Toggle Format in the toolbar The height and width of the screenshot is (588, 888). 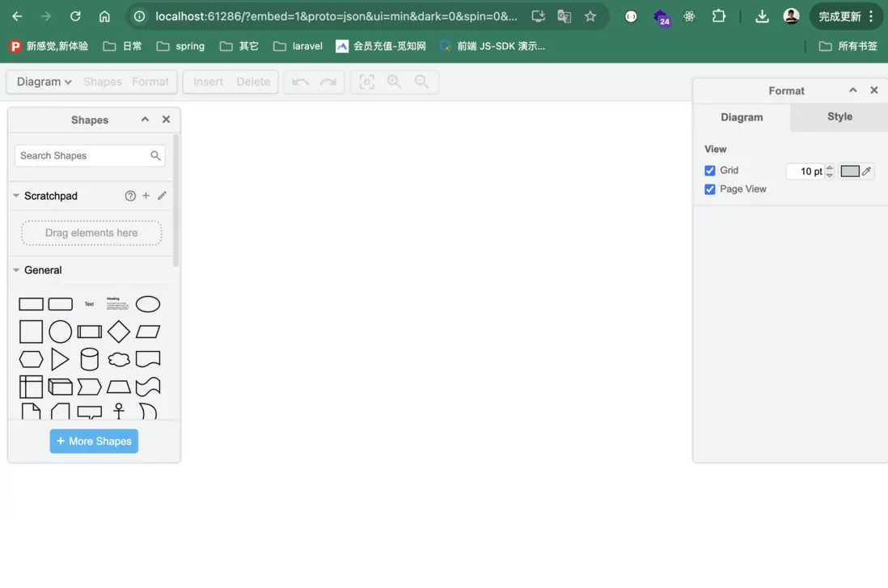click(150, 82)
